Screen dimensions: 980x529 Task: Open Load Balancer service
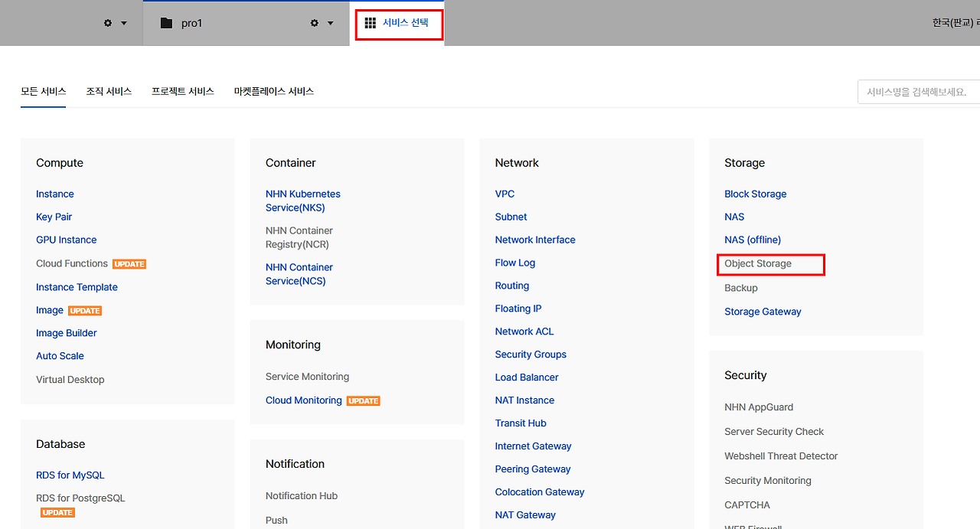click(x=527, y=377)
